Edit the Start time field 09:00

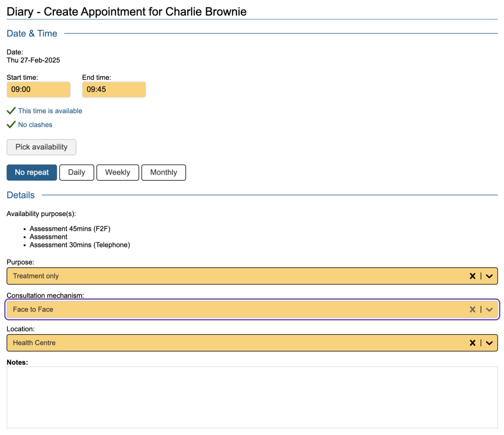38,90
